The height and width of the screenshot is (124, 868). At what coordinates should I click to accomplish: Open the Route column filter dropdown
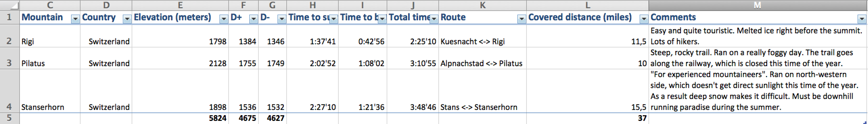tap(521, 19)
